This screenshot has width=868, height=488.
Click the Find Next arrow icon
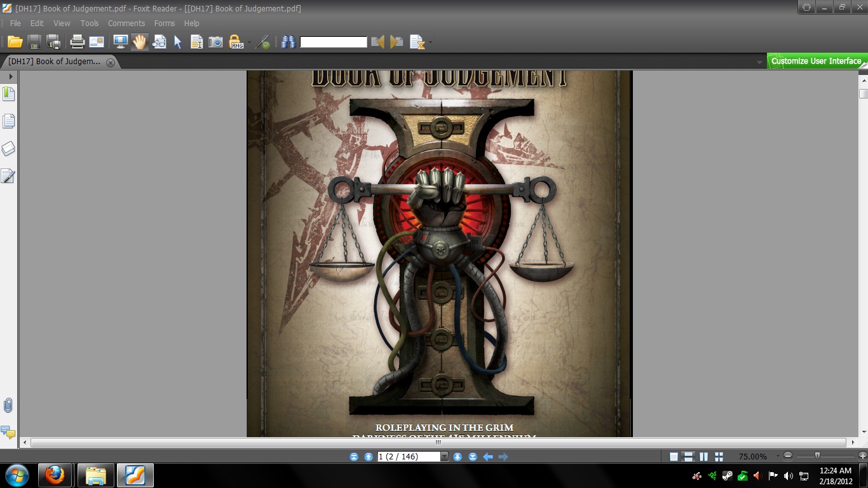[x=397, y=42]
